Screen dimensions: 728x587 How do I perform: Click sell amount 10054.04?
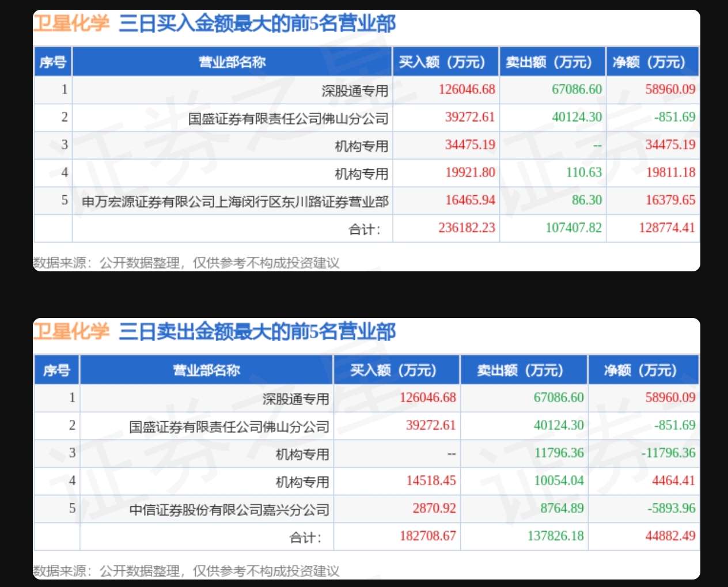559,480
